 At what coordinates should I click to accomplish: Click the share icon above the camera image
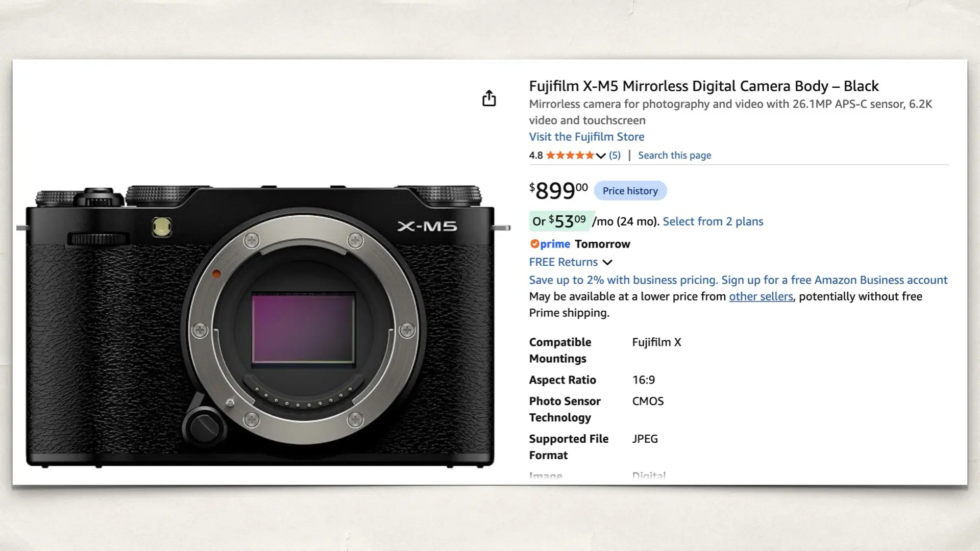(x=489, y=98)
